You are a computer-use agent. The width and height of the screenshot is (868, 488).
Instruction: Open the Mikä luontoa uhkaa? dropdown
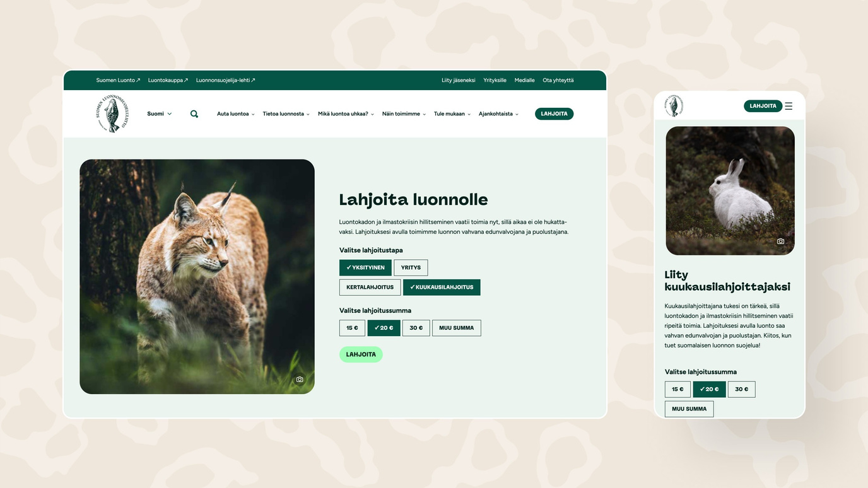point(346,114)
